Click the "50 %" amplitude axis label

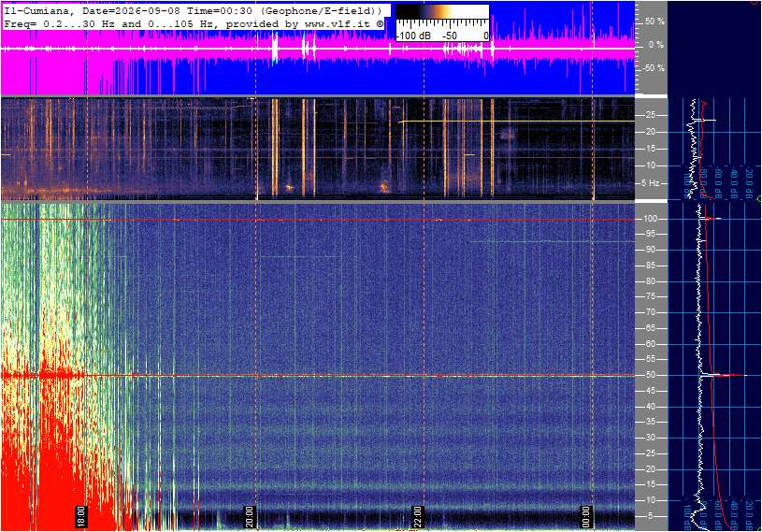point(654,22)
